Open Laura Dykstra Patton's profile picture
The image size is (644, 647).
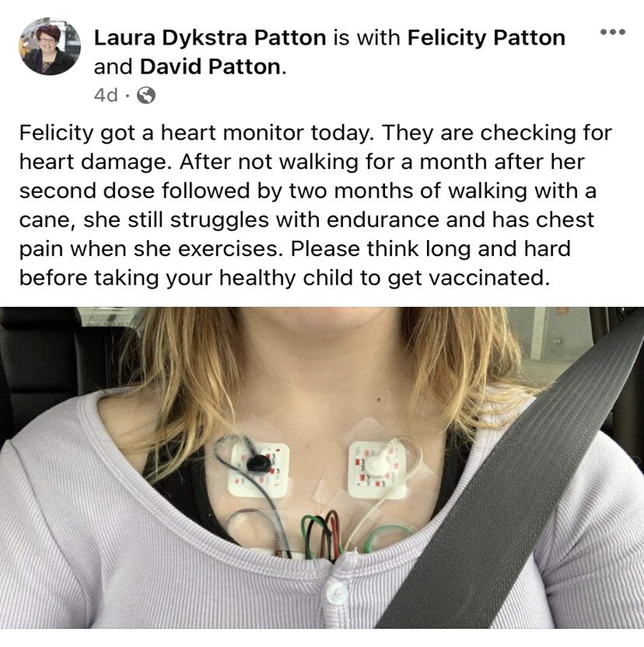pos(50,46)
